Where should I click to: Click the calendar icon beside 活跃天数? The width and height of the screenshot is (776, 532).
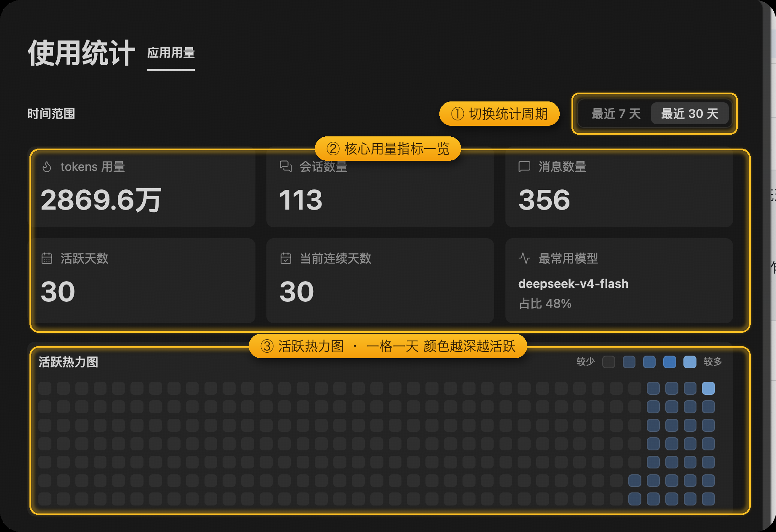pos(47,258)
